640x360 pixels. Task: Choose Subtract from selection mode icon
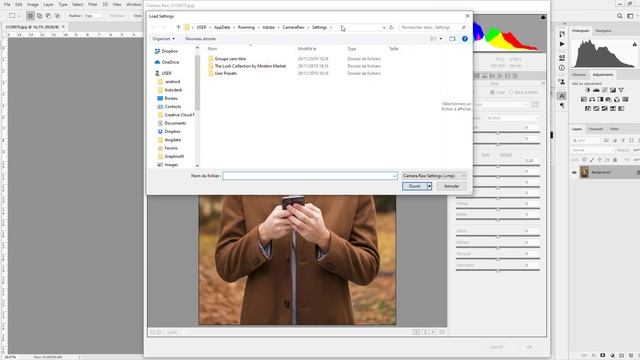[48, 16]
